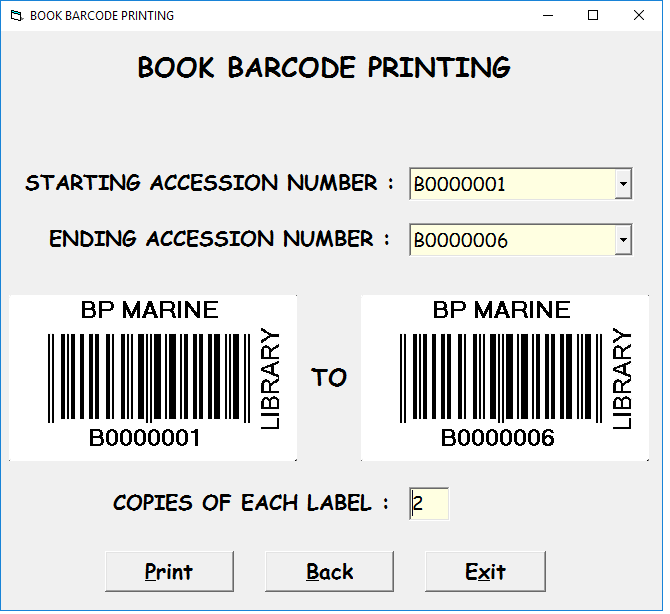Image resolution: width=670 pixels, height=614 pixels.
Task: Click the BOOK BARCODE PRINTING heading
Action: click(x=323, y=68)
